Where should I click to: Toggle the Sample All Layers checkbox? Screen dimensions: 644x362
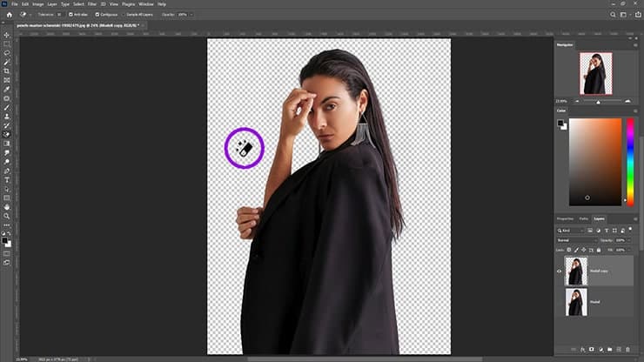pos(124,15)
